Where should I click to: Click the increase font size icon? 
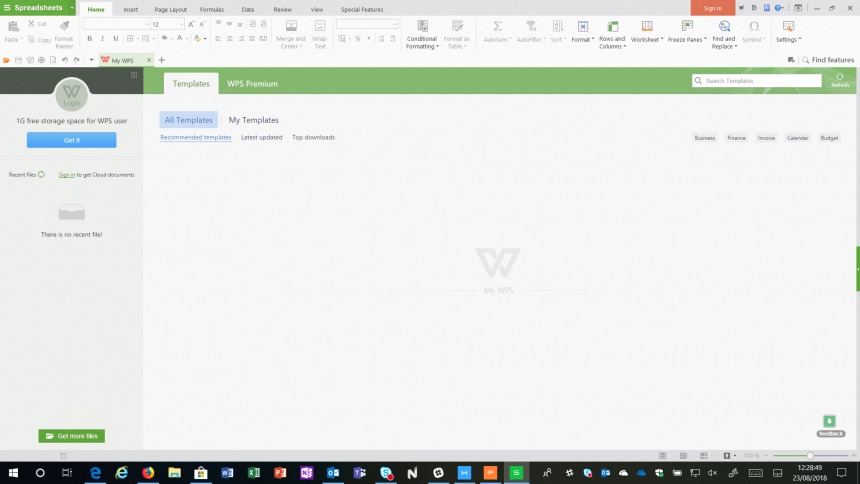[191, 24]
